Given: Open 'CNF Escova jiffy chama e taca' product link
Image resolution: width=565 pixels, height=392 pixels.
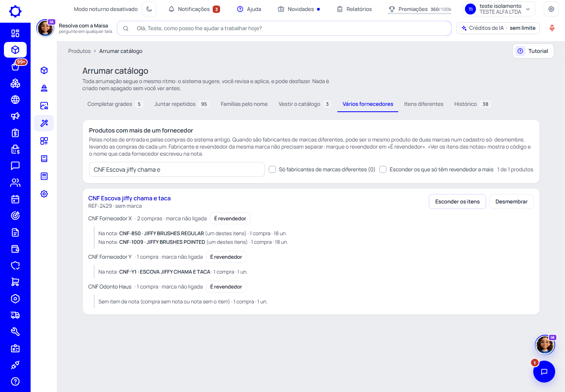Looking at the screenshot, I should point(129,198).
